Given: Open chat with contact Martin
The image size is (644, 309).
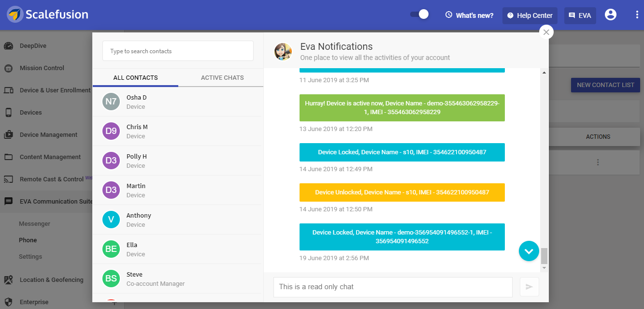Looking at the screenshot, I should click(178, 190).
